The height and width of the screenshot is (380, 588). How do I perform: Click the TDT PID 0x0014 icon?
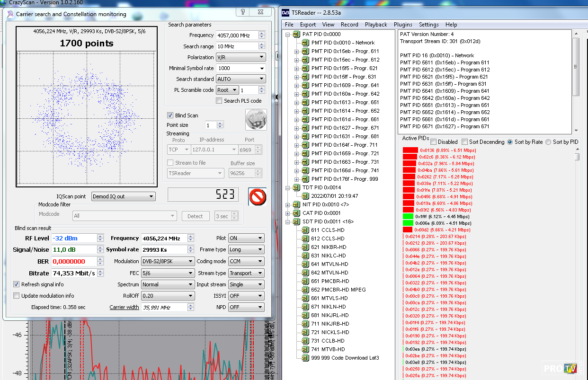296,187
